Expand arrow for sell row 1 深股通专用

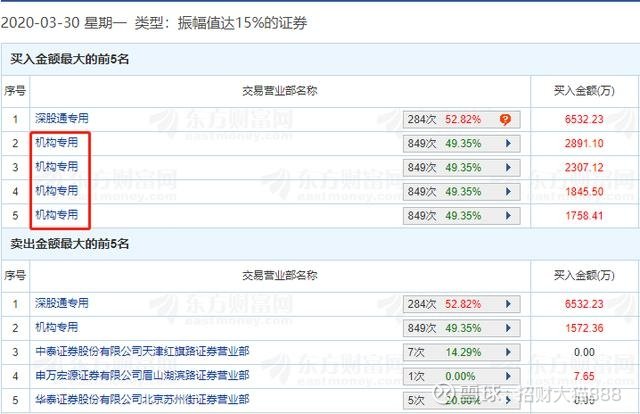[508, 304]
